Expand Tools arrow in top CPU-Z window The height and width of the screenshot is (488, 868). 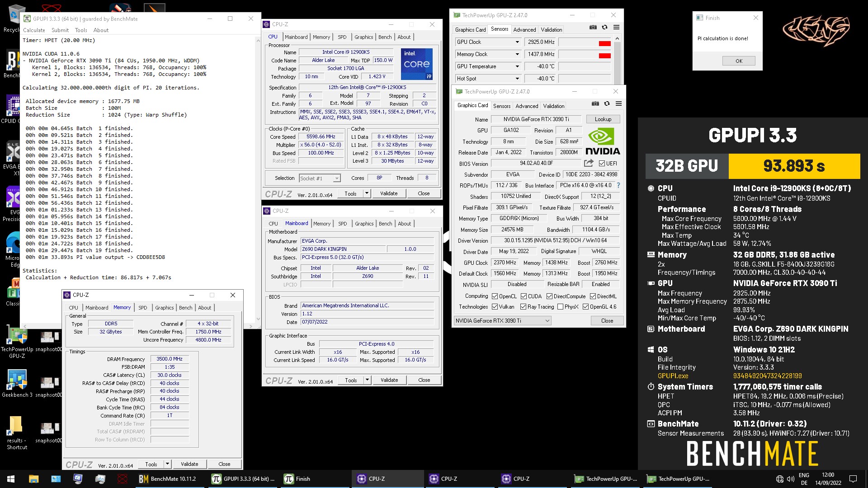click(367, 193)
